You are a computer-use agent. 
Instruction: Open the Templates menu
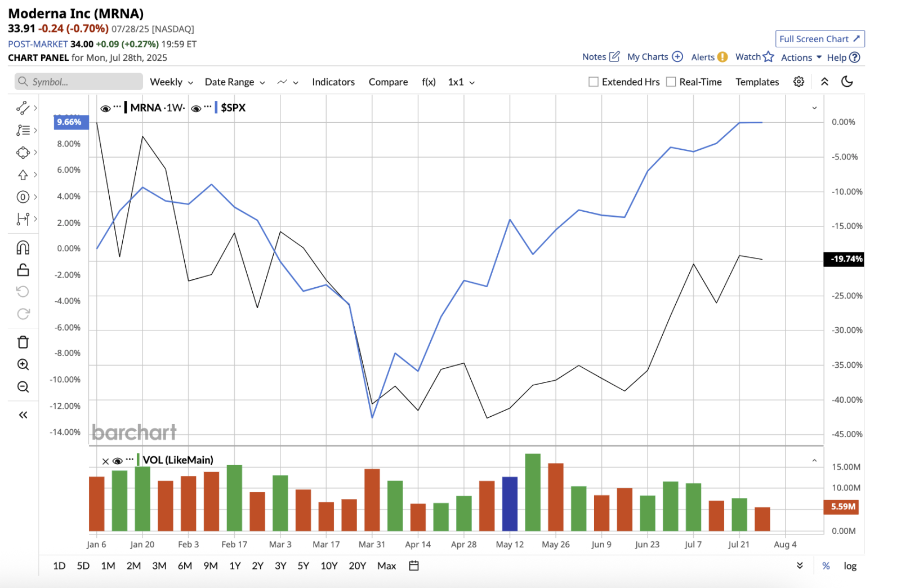coord(757,82)
